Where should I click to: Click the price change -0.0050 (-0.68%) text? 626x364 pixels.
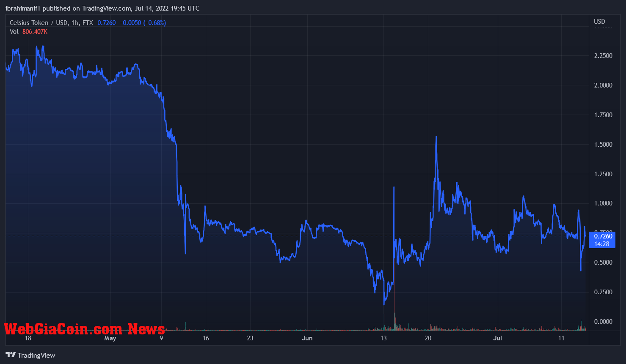coord(143,23)
